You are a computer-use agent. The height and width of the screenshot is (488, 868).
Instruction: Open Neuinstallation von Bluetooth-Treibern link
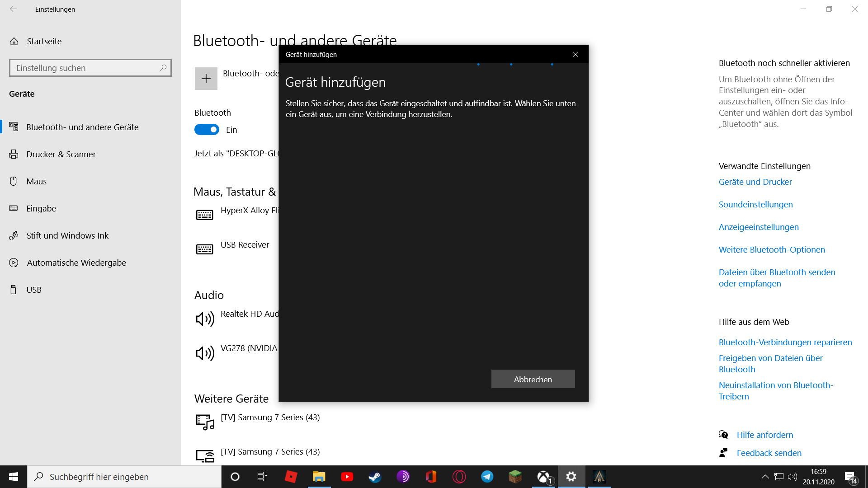tap(776, 391)
